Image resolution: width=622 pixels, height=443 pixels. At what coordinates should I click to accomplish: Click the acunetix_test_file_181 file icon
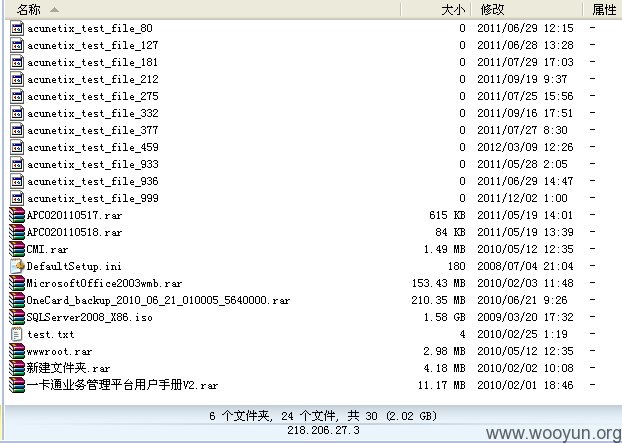pyautogui.click(x=17, y=62)
